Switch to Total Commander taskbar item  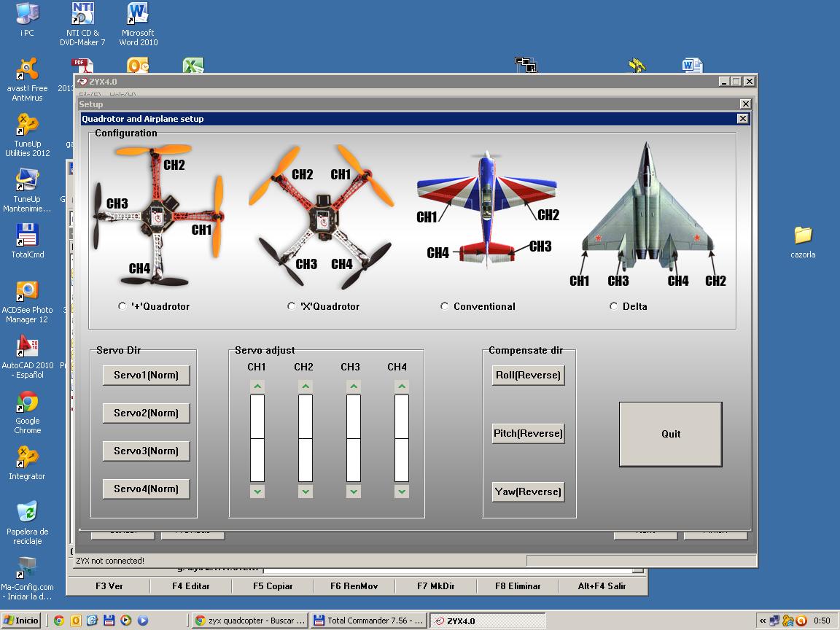(x=368, y=621)
